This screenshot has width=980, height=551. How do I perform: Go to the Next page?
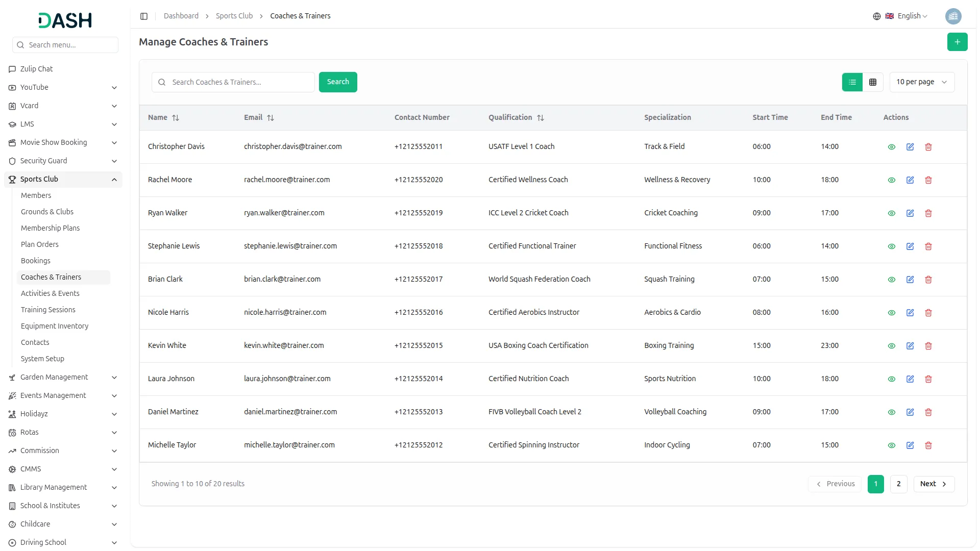[x=934, y=484]
